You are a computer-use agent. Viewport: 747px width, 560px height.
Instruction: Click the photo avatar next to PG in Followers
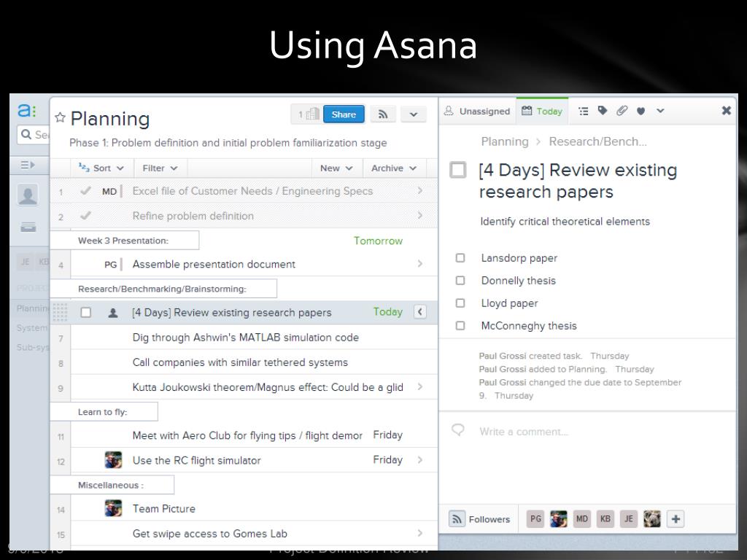coord(558,519)
